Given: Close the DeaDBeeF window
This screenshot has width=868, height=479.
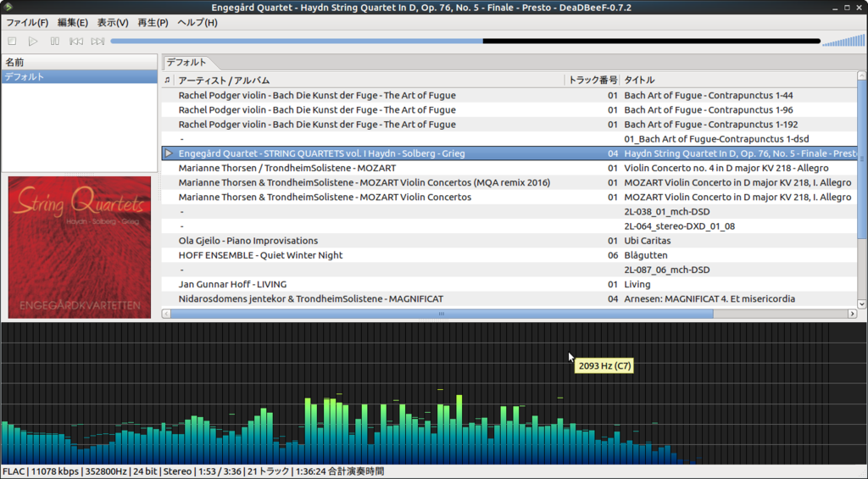Looking at the screenshot, I should [859, 8].
